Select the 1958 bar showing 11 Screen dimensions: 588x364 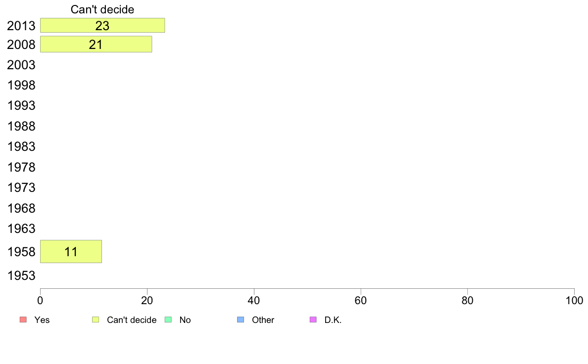(71, 252)
